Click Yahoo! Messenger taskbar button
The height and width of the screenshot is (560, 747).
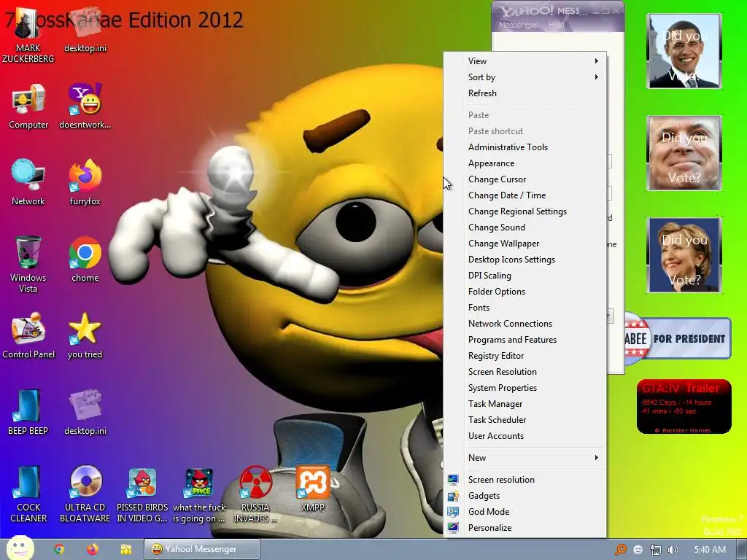202,549
